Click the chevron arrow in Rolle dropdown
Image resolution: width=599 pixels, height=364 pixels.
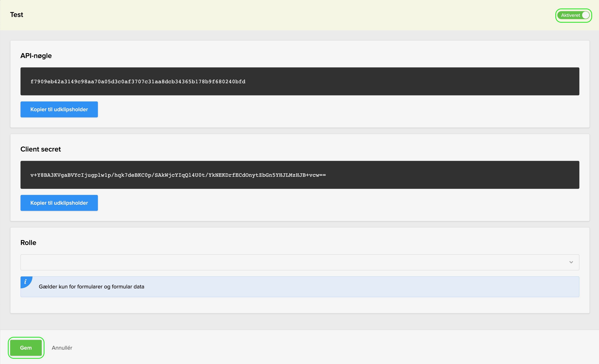point(571,262)
